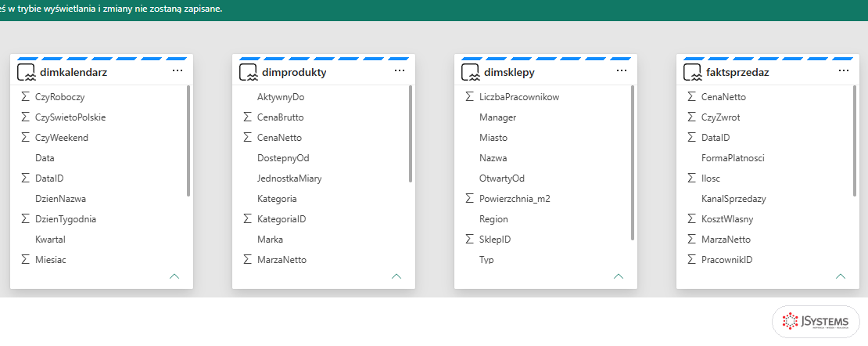The image size is (868, 346).
Task: Select the faktsprzedaz table title
Action: coord(738,73)
